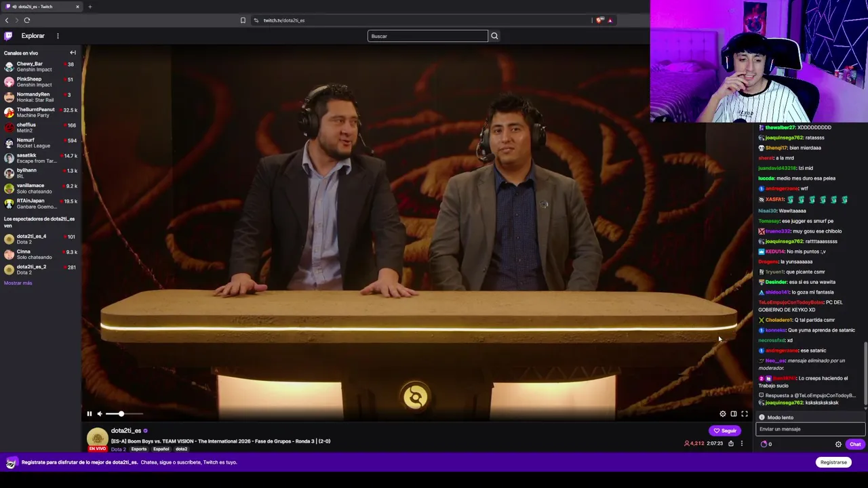Open the Twitch glitch icon in the signup banner
The image size is (868, 488).
click(11, 462)
